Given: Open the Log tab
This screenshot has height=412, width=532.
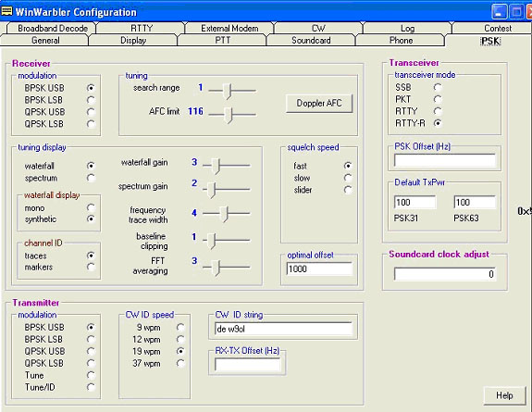Looking at the screenshot, I should (407, 28).
